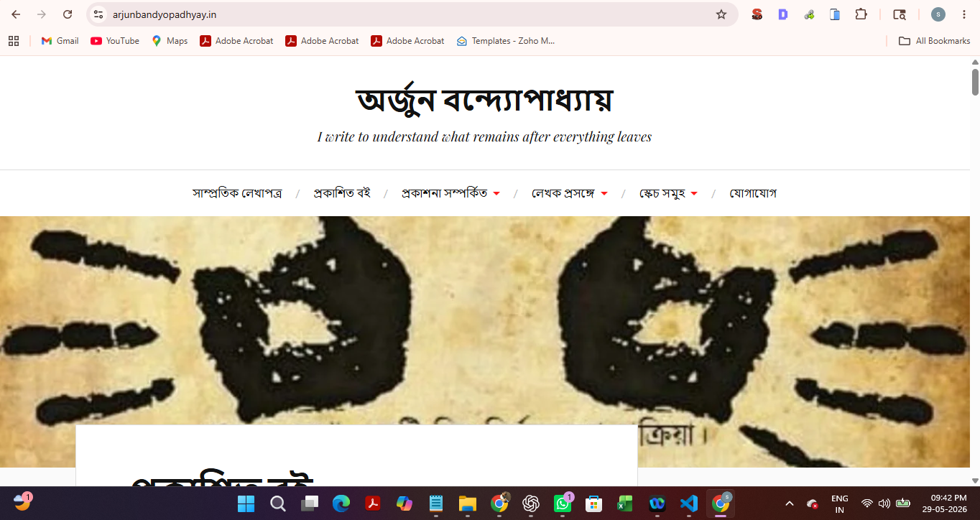Image resolution: width=980 pixels, height=520 pixels.
Task: Open the battery status tray icon
Action: (x=903, y=503)
